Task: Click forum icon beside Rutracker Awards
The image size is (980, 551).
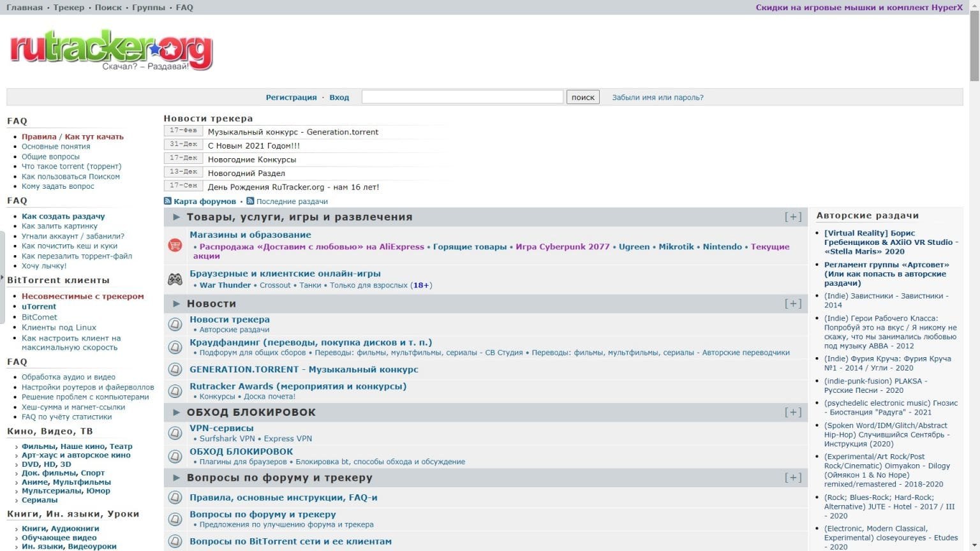Action: [x=175, y=391]
